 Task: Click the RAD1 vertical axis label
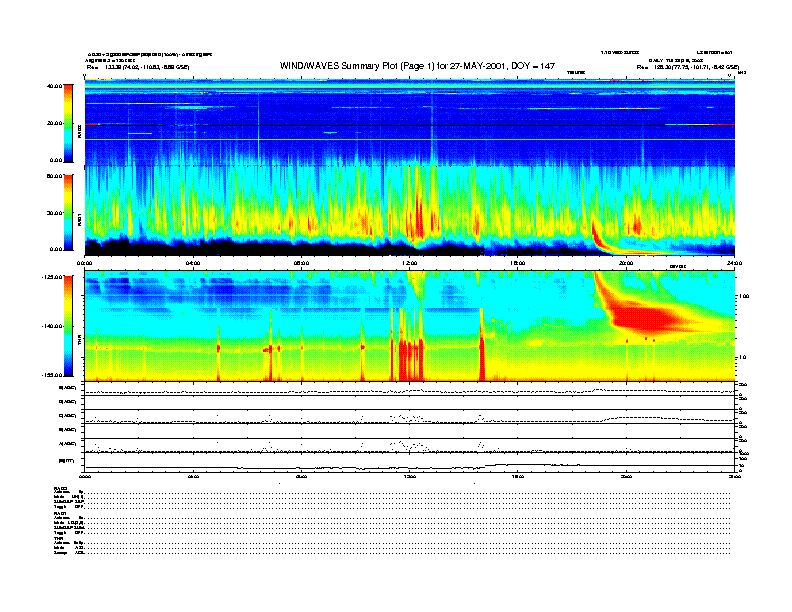click(x=79, y=220)
